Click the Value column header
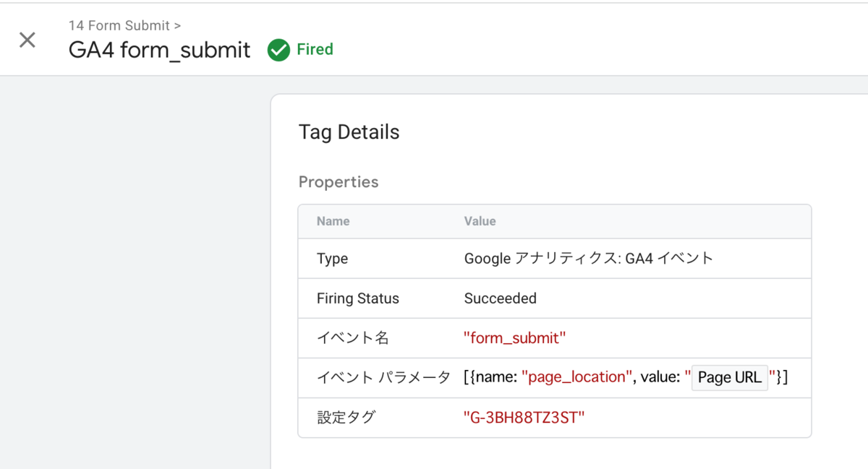The width and height of the screenshot is (868, 469). [x=480, y=221]
